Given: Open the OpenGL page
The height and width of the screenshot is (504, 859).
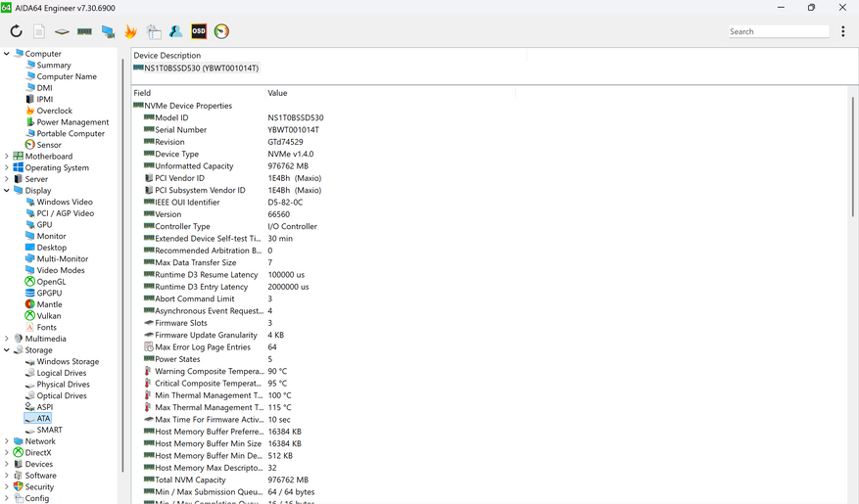Looking at the screenshot, I should pos(51,282).
